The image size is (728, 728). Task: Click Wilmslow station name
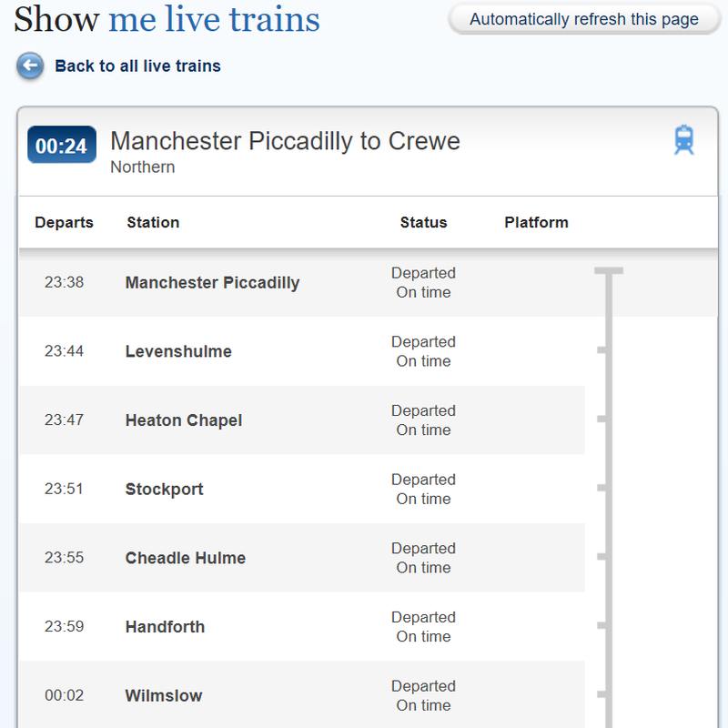164,695
